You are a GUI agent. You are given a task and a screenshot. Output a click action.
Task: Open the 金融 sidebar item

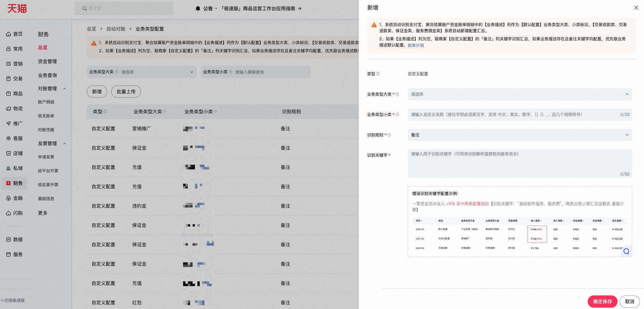point(15,198)
